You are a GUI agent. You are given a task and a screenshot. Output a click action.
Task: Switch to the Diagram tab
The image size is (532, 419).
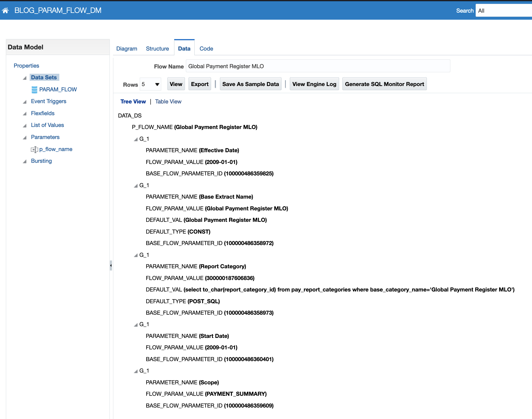127,48
